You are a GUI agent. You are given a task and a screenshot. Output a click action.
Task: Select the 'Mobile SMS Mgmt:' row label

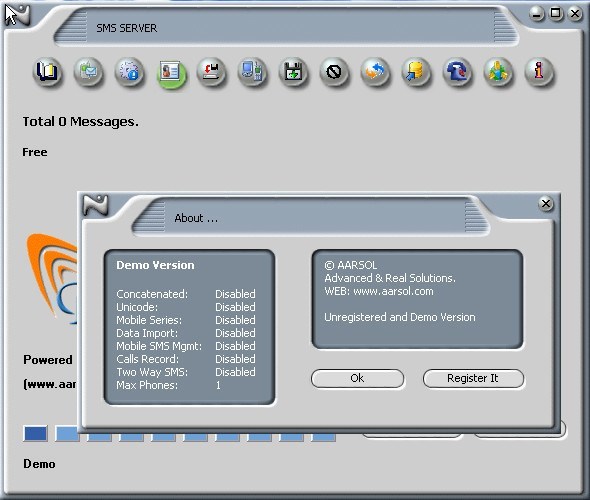(159, 346)
